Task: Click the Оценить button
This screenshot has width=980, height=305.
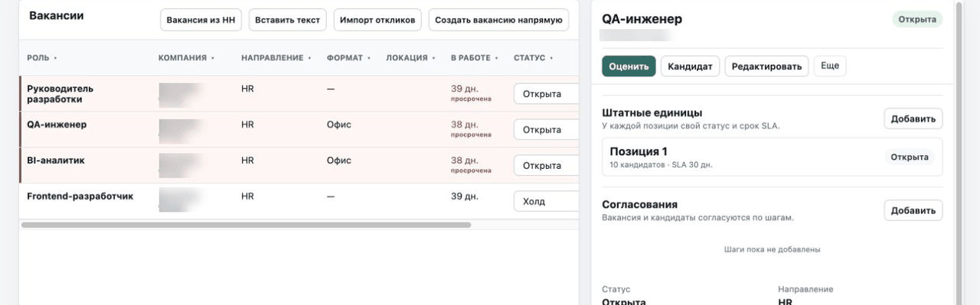Action: point(629,67)
